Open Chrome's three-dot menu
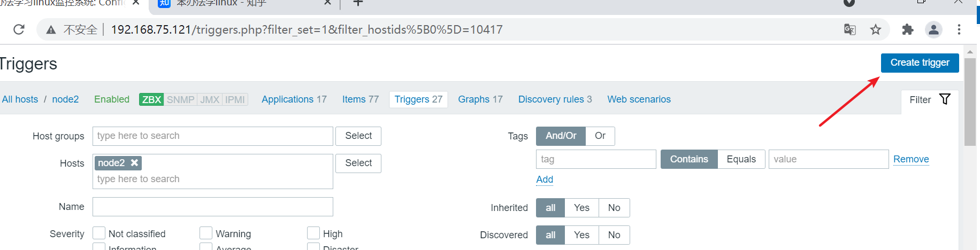The height and width of the screenshot is (250, 980). pos(959,29)
